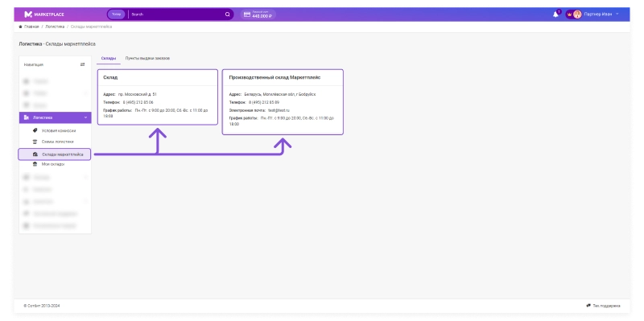The image size is (644, 321).
Task: Switch to Пункты выдачи заказов tab
Action: pyautogui.click(x=147, y=58)
